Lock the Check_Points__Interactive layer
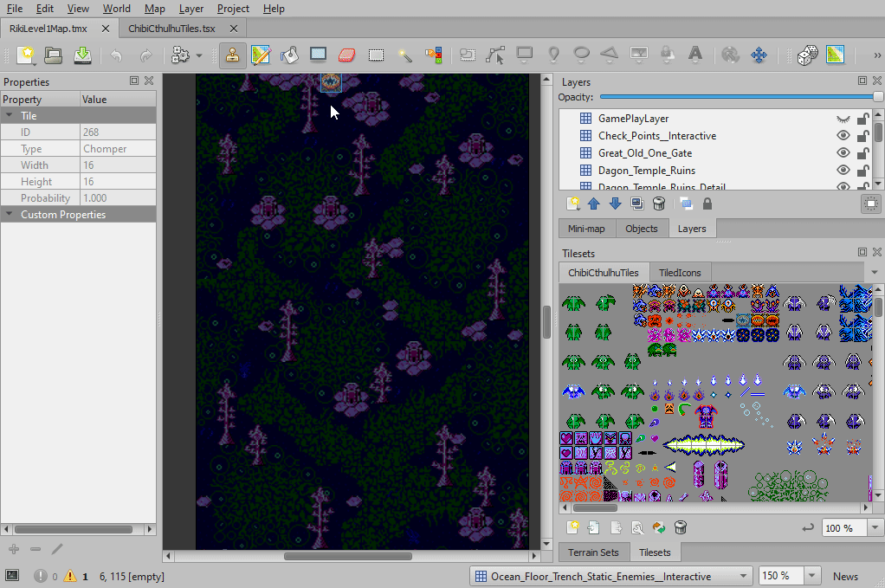Screen dimensions: 885x588 tap(862, 136)
